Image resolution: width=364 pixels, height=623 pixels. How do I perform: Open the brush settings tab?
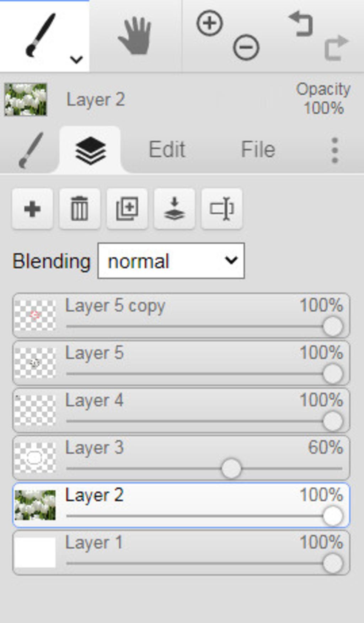pos(31,150)
